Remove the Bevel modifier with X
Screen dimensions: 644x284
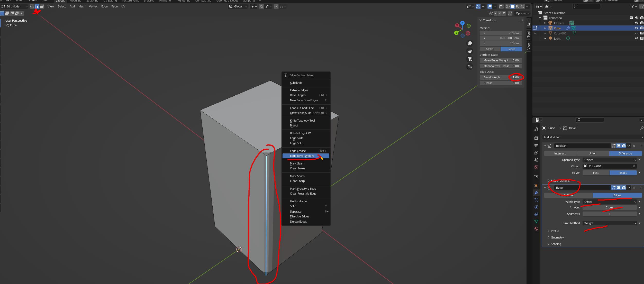coord(634,188)
